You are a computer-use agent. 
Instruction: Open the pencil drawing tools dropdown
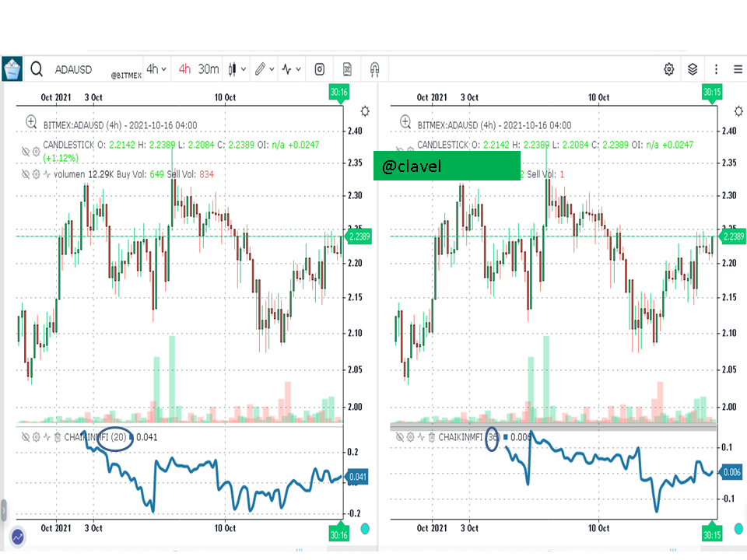(265, 69)
